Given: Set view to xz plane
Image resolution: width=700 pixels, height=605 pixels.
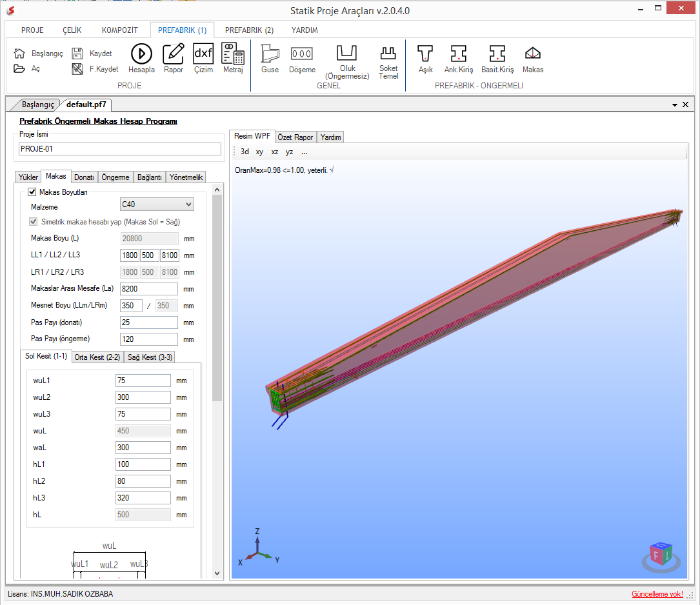Looking at the screenshot, I should point(275,152).
